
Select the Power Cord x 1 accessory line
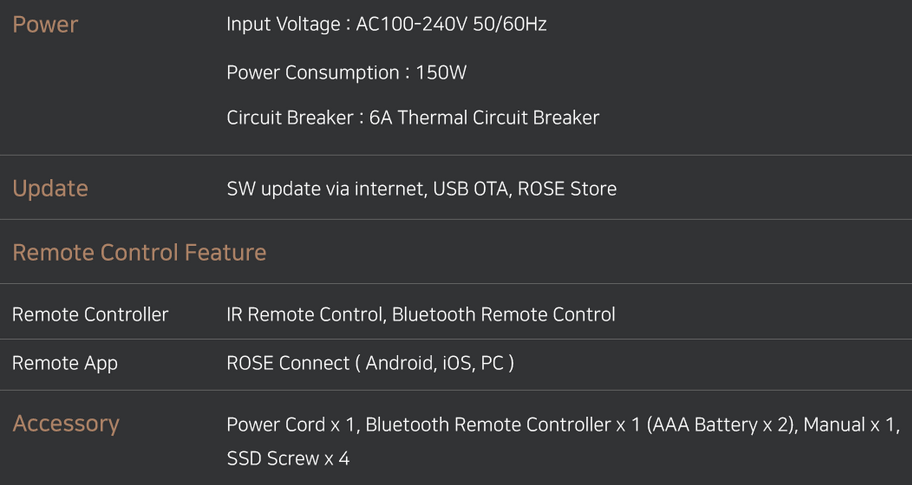point(563,425)
